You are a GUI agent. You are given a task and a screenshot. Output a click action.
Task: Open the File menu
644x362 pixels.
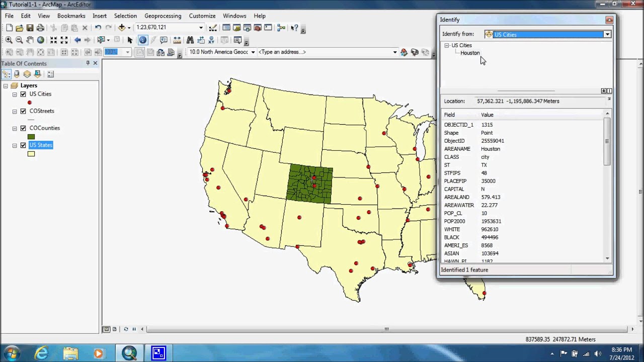[x=9, y=16]
